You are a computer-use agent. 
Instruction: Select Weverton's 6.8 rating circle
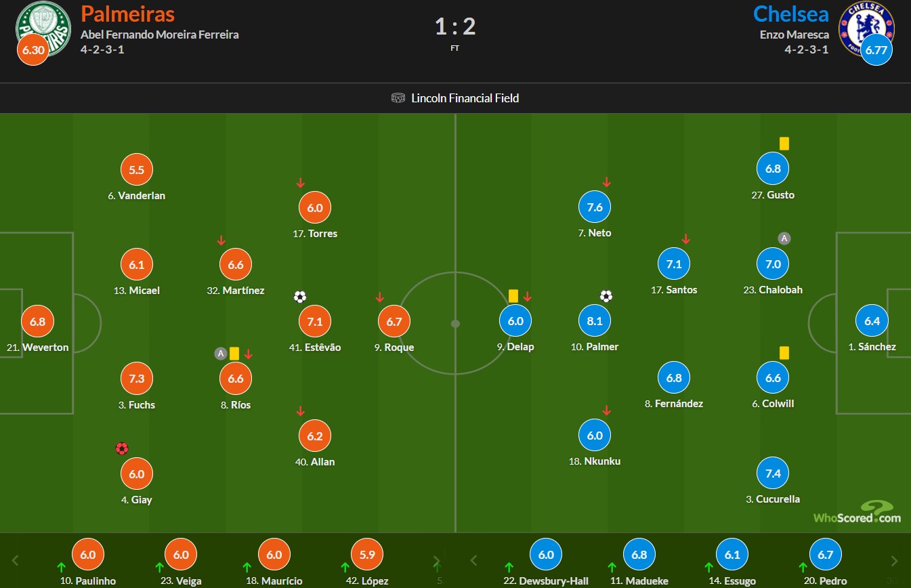[37, 322]
